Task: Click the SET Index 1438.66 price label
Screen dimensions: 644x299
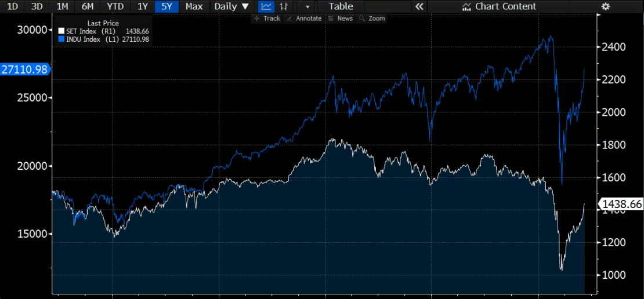Action: coord(621,204)
